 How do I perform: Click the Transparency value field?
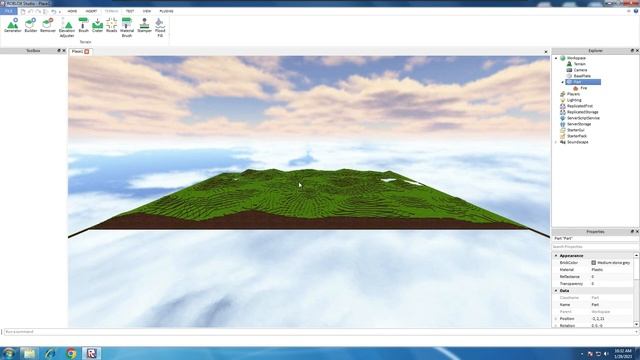click(611, 284)
